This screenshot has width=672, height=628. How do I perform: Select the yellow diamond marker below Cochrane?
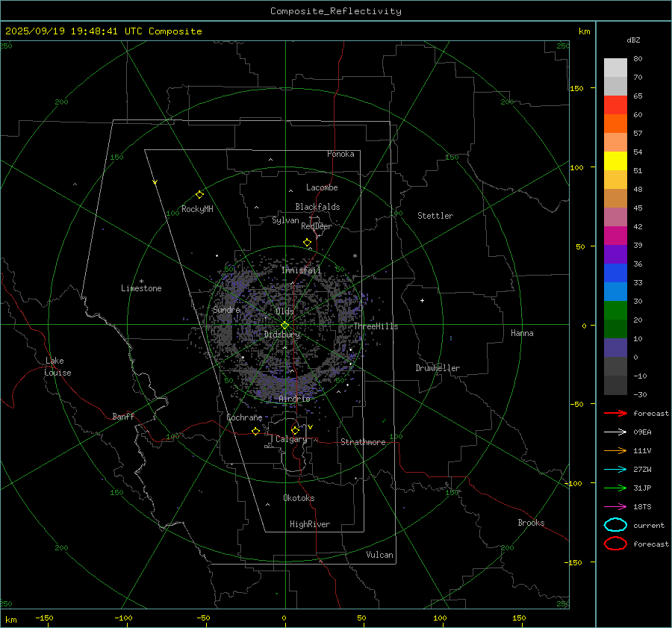(255, 432)
